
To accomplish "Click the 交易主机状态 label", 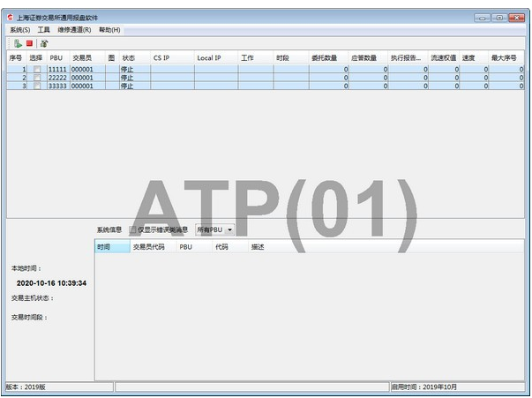I will point(33,298).
